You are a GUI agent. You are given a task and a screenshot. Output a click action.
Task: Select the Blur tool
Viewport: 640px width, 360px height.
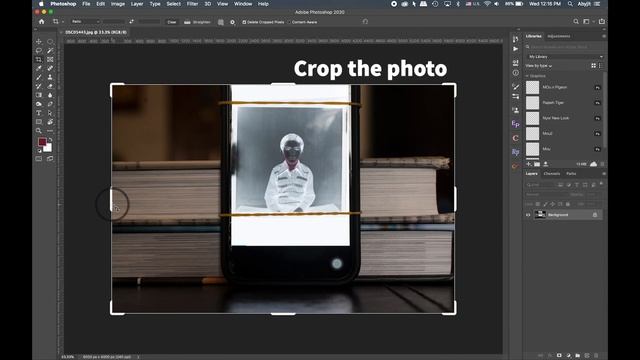point(50,95)
